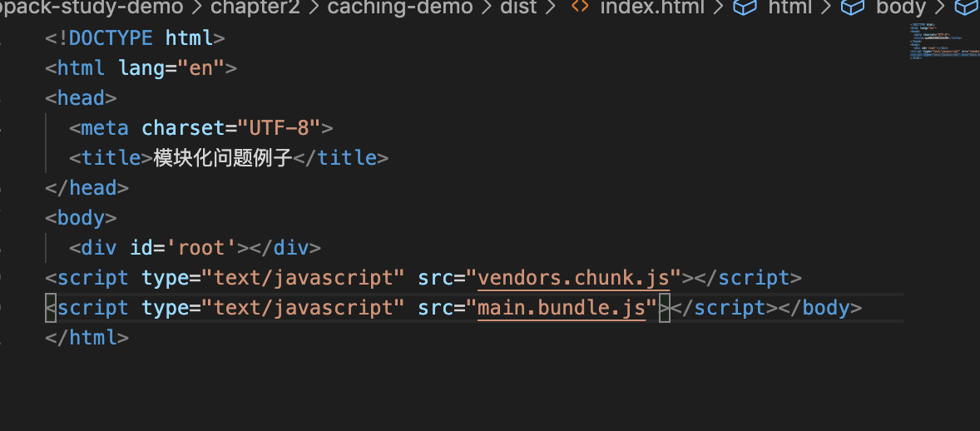Screen dimensions: 980x431
Task: Select the body symbol breadcrumb label
Action: click(901, 8)
